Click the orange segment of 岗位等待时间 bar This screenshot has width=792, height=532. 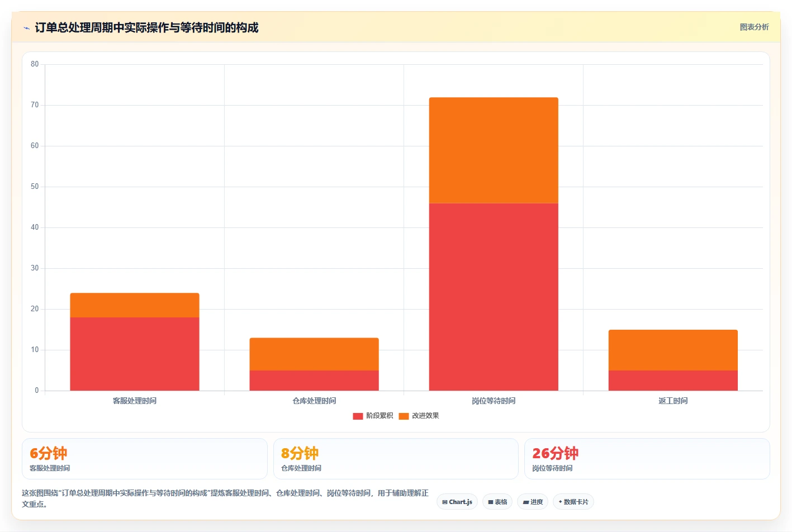pyautogui.click(x=494, y=150)
